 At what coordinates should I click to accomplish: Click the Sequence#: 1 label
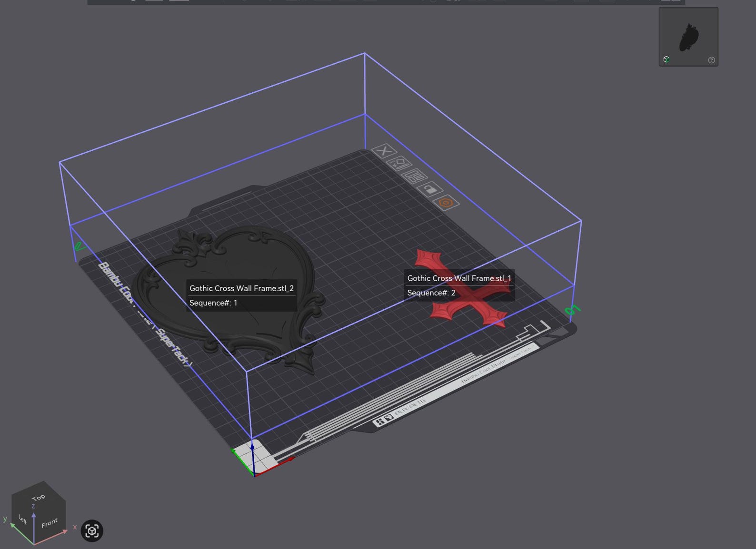coord(213,303)
